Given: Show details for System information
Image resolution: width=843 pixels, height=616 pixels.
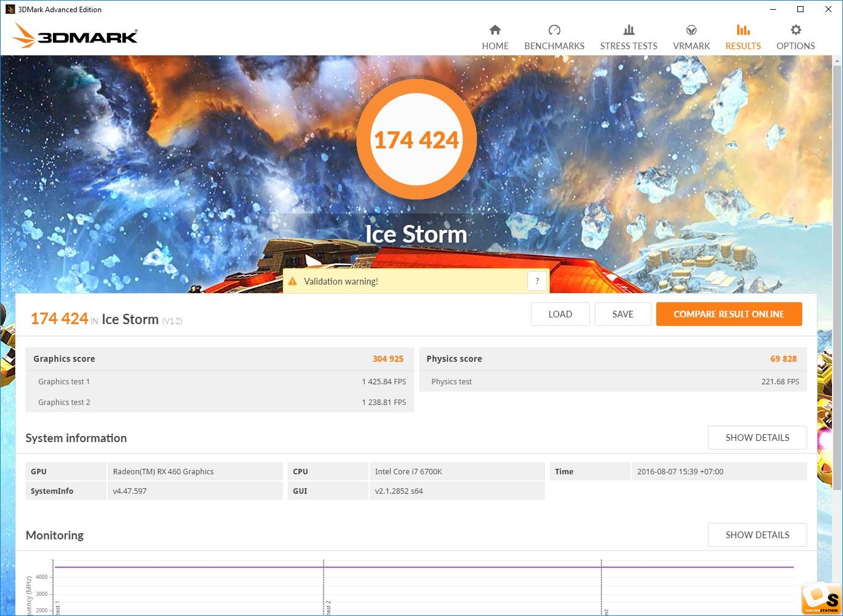Looking at the screenshot, I should pyautogui.click(x=757, y=438).
